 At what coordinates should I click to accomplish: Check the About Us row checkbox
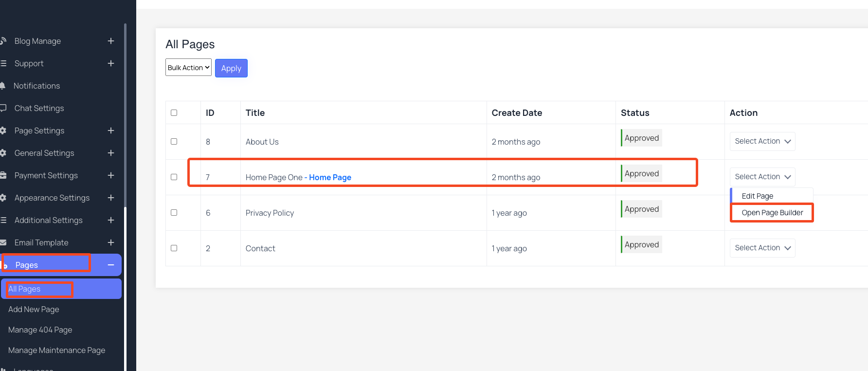click(x=174, y=141)
